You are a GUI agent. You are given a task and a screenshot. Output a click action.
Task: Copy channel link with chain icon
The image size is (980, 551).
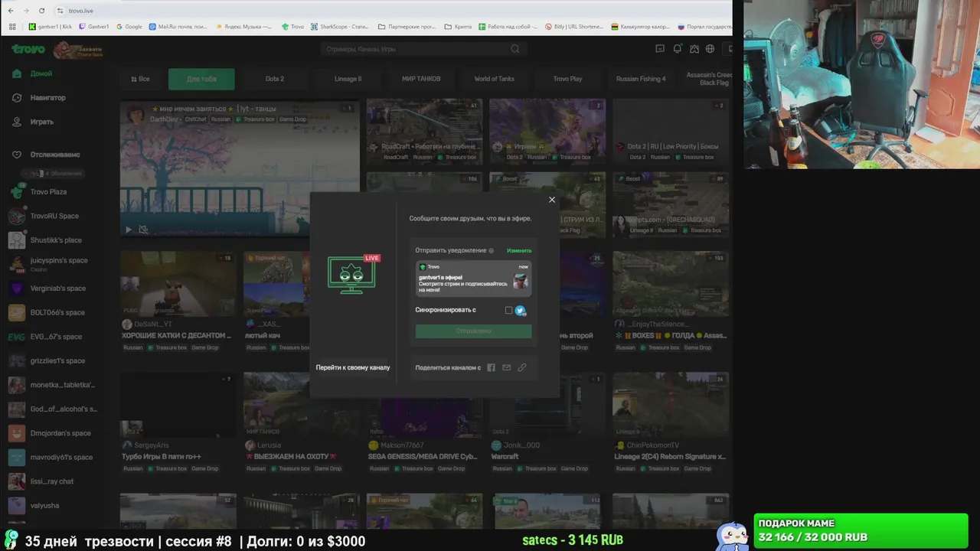[x=521, y=367]
